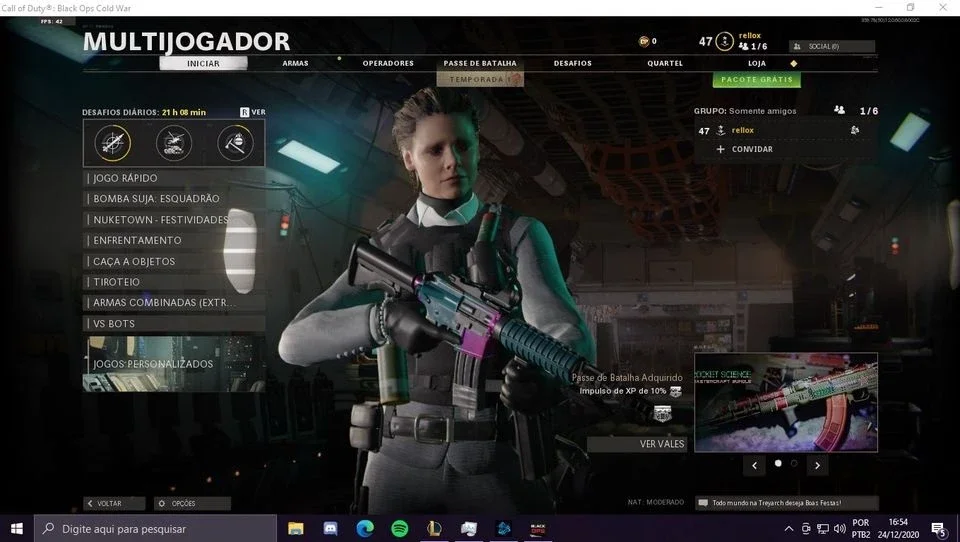
Task: Open the network icon in system tray
Action: pyautogui.click(x=823, y=529)
